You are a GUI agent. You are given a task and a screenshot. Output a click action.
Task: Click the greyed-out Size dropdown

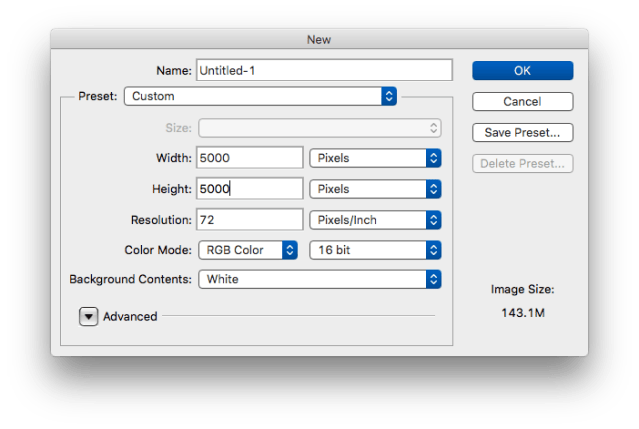click(x=320, y=128)
